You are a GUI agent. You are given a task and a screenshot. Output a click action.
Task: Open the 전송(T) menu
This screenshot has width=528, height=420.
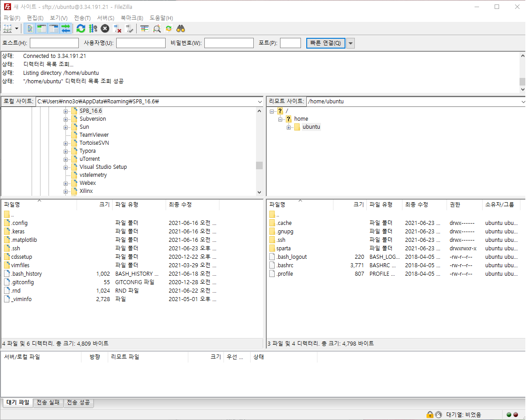coord(82,18)
